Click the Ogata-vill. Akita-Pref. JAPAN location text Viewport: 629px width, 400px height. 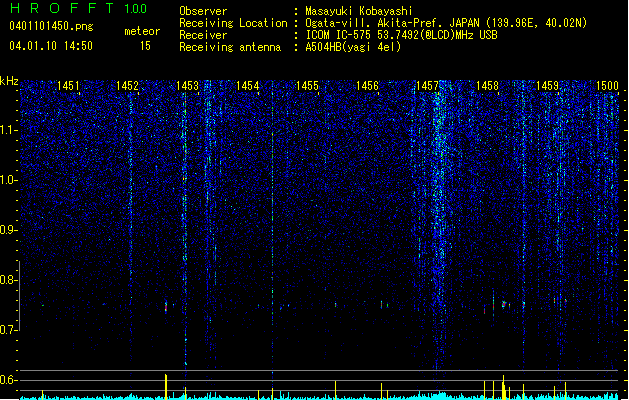click(x=446, y=23)
